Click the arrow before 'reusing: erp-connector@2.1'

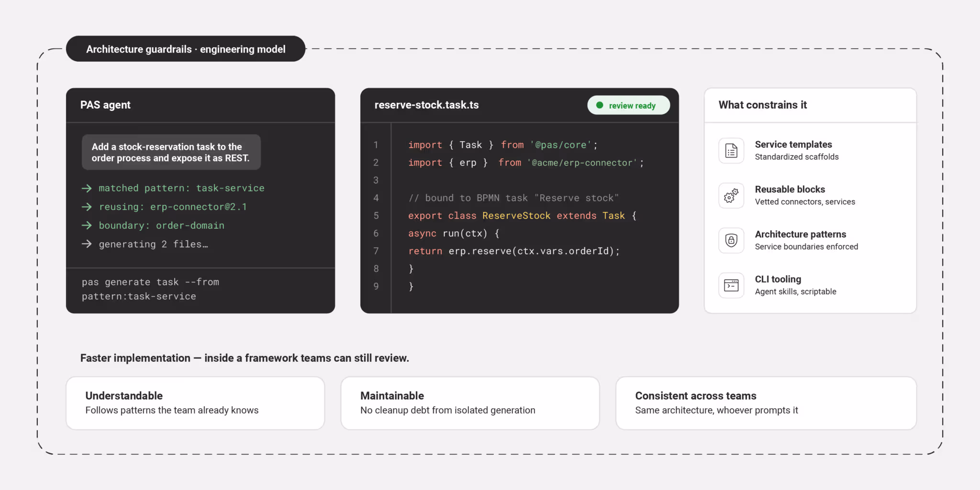click(87, 207)
